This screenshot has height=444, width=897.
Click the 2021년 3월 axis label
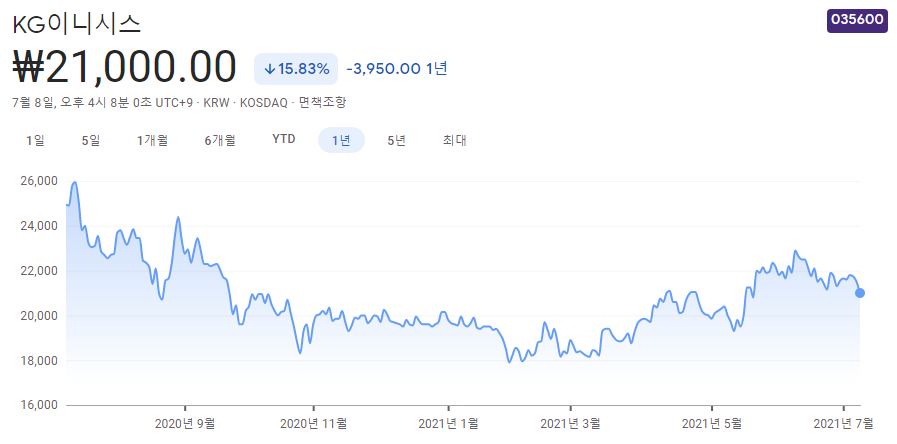tap(570, 424)
